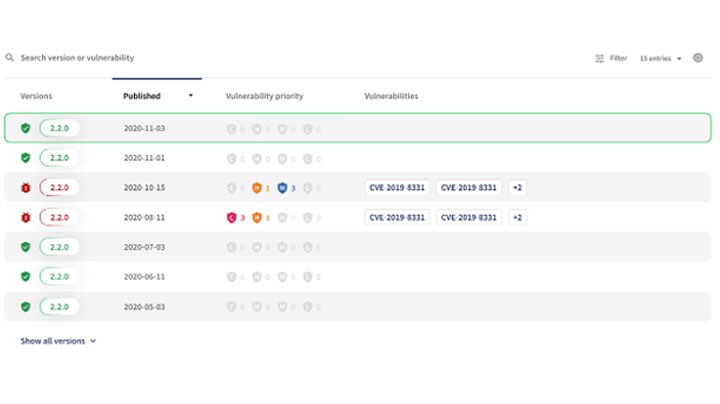Click first grey shield in 2020-11-01 row
Viewport: 720px width, 404px height.
tap(231, 159)
